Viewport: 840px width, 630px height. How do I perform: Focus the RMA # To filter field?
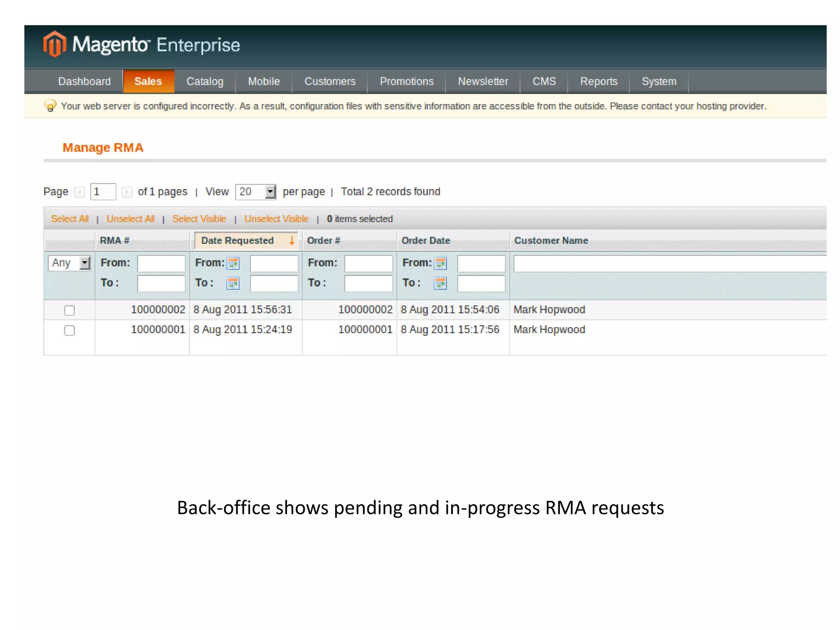[x=161, y=283]
